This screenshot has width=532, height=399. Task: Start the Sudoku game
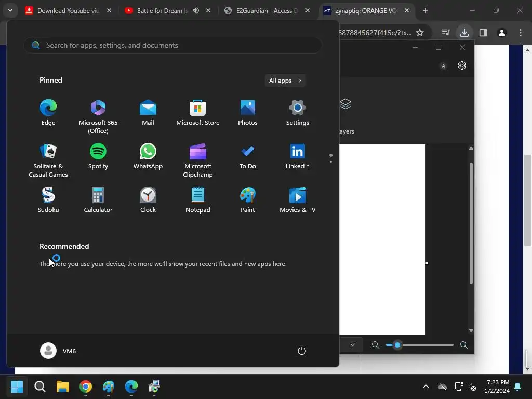tap(48, 200)
